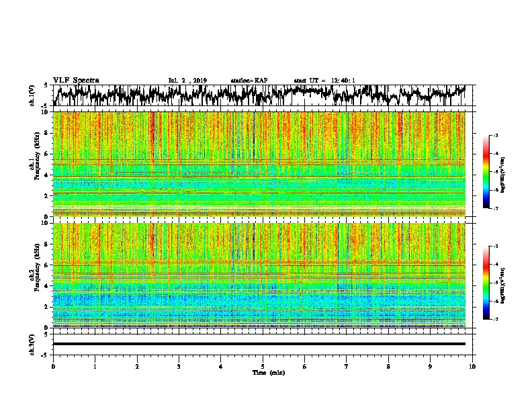Click time axis tick label "3"
This screenshot has width=532, height=411.
pos(179,367)
